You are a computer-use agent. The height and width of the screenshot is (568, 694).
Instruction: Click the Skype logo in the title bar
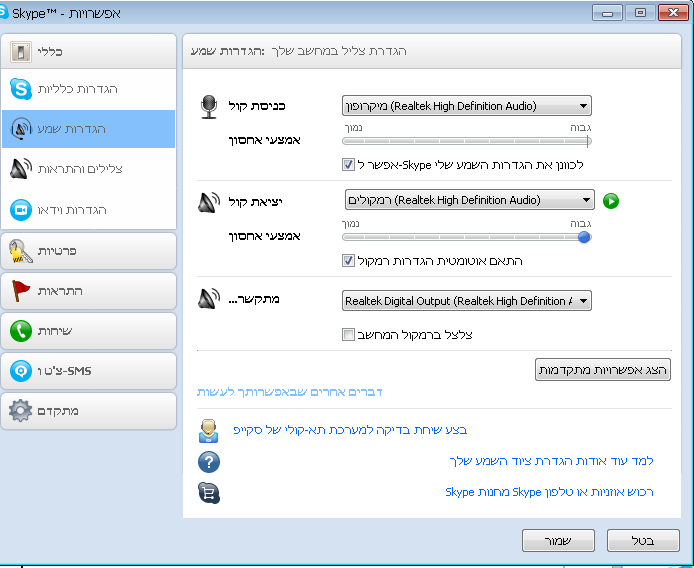(4, 12)
